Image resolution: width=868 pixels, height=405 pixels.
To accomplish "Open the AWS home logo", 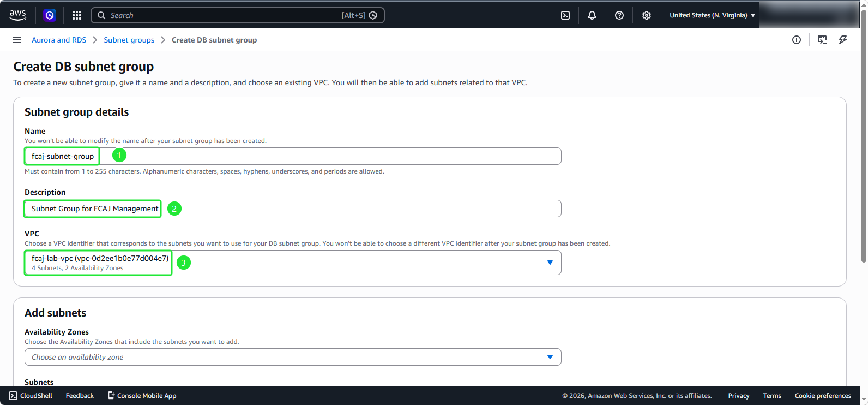I will click(17, 15).
